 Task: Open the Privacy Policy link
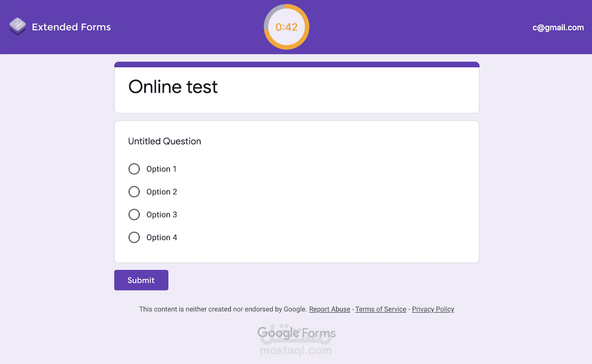click(433, 309)
